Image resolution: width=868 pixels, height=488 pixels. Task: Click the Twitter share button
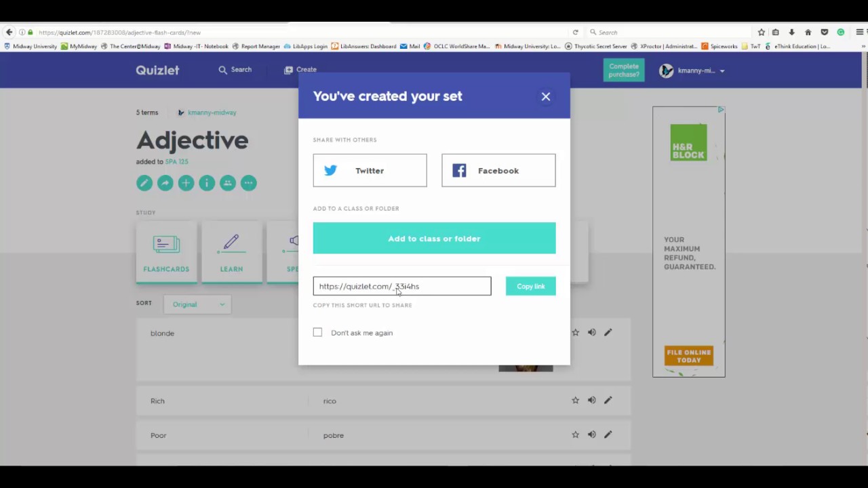[x=370, y=171]
